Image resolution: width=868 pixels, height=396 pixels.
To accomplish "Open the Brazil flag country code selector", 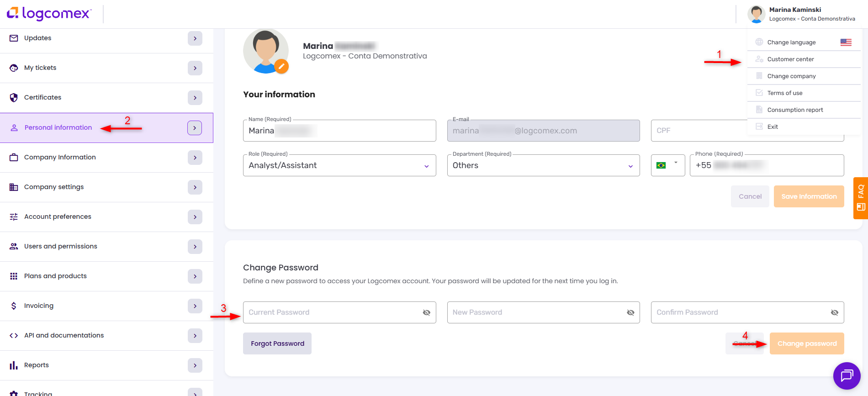I will (x=667, y=165).
